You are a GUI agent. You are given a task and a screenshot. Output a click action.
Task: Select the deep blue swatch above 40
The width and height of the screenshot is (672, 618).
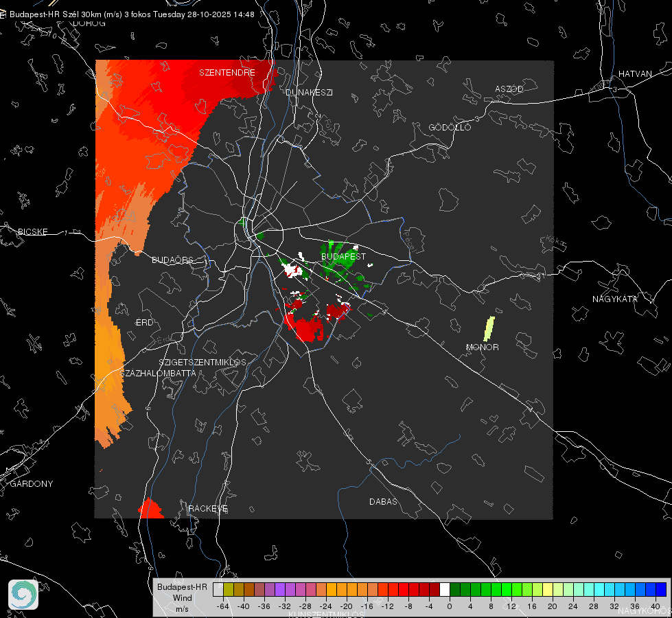pos(661,590)
